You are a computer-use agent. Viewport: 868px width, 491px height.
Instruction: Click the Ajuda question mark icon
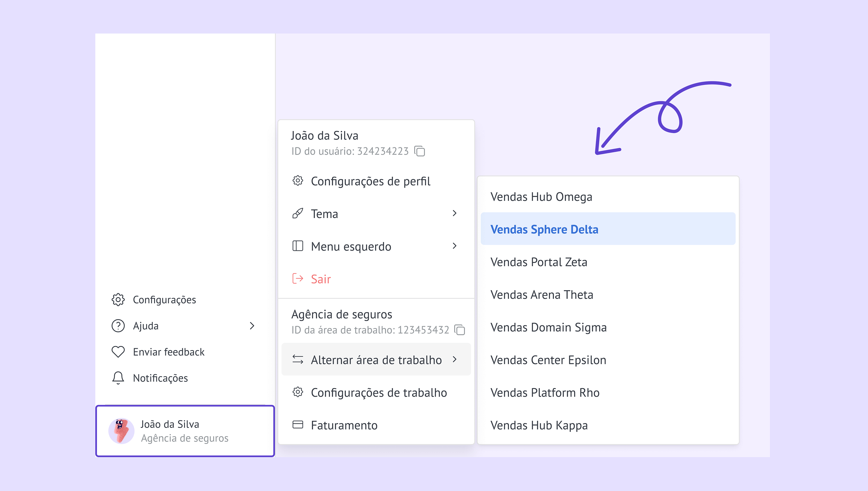tap(118, 326)
